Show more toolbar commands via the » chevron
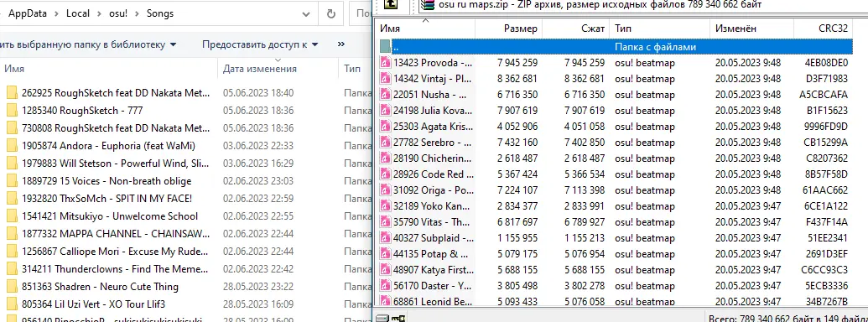 pos(341,44)
